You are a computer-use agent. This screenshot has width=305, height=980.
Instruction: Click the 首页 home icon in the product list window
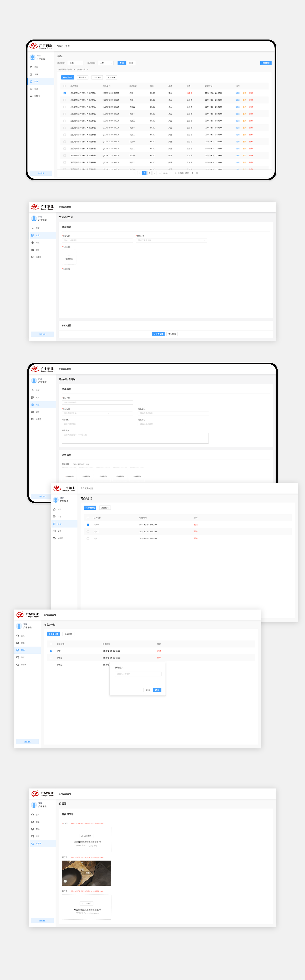coord(31,67)
